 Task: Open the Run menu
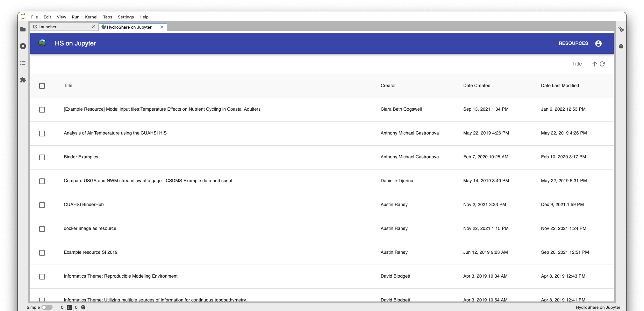[x=75, y=17]
